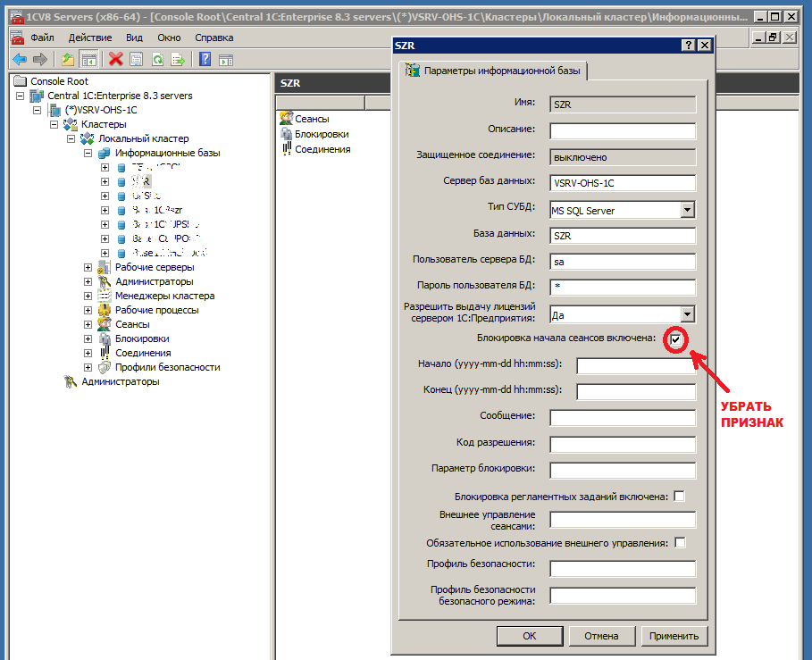812x660 pixels.
Task: Click the dialog's question mark help button
Action: 689,46
